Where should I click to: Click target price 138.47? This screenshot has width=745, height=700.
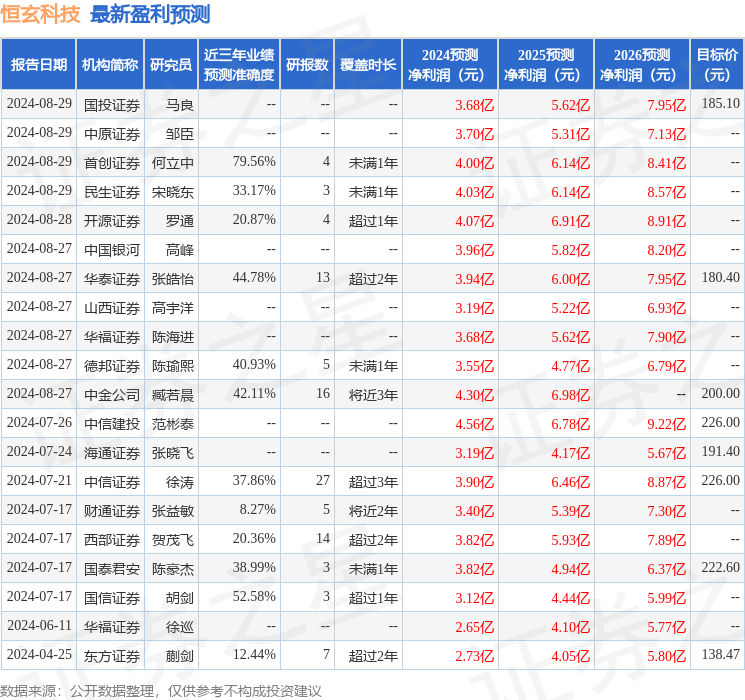tap(721, 654)
